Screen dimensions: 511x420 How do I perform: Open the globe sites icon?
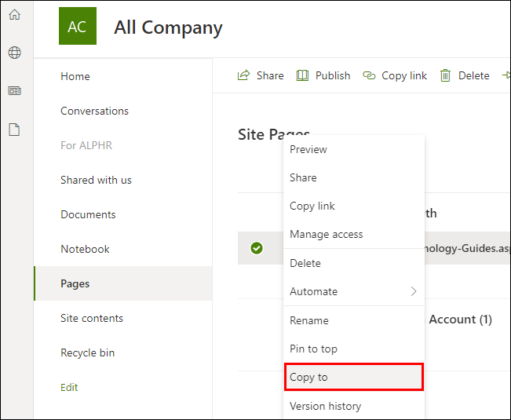click(x=14, y=53)
